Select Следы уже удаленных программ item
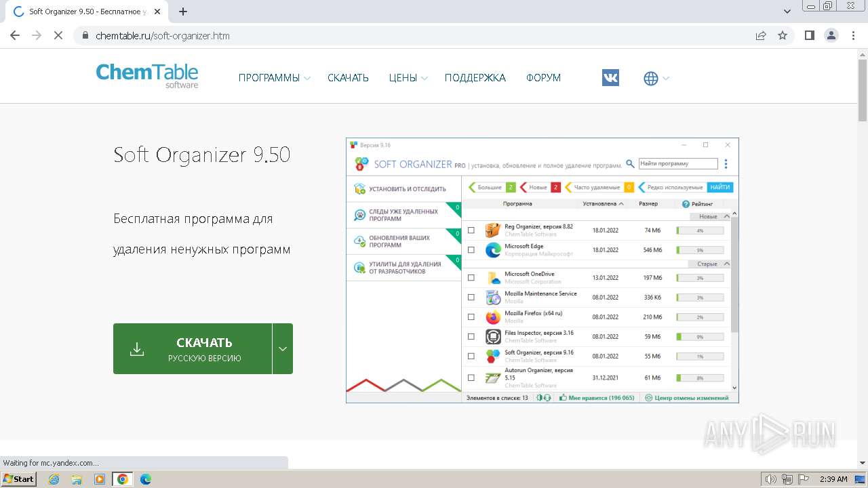 (403, 216)
